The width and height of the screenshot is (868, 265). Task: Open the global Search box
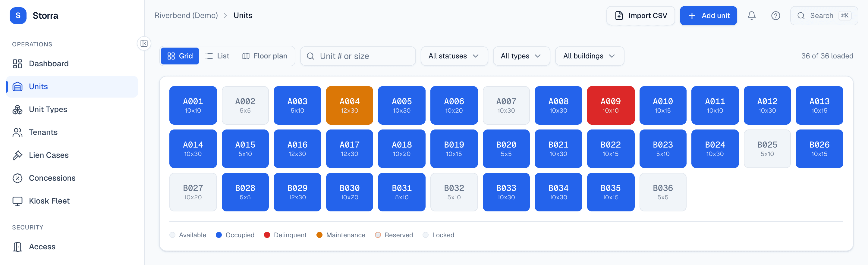coord(824,16)
